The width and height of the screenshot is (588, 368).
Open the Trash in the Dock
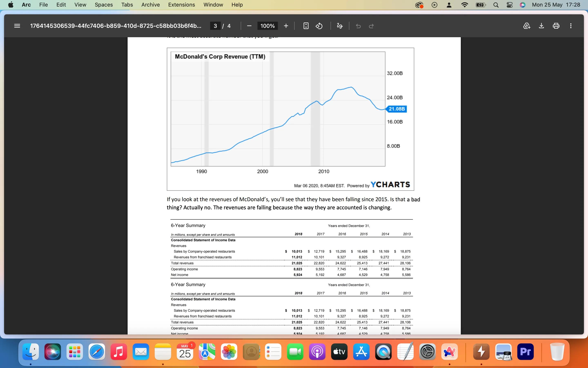coord(557,352)
